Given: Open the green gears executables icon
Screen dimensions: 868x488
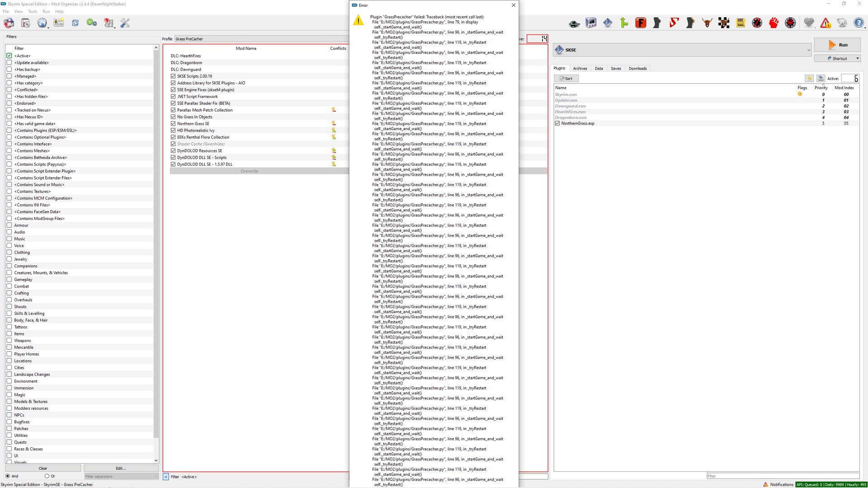Looking at the screenshot, I should 92,23.
